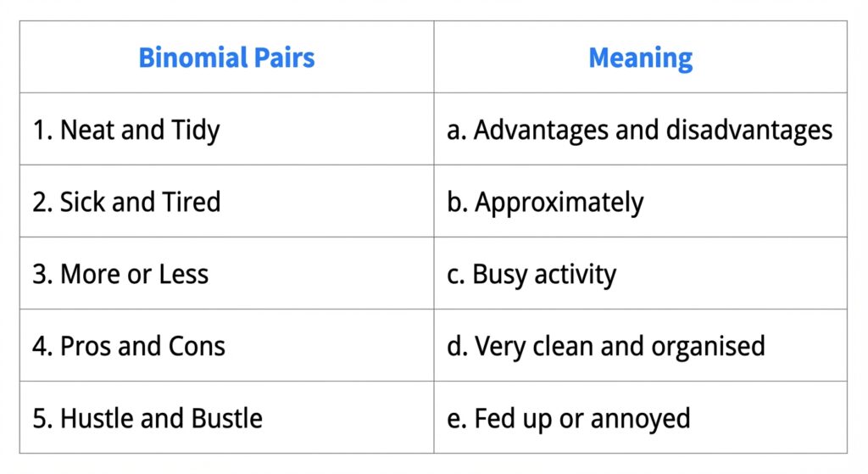Select the '1. Neat and Tidy' cell
Image resolution: width=868 pixels, height=474 pixels.
126,130
